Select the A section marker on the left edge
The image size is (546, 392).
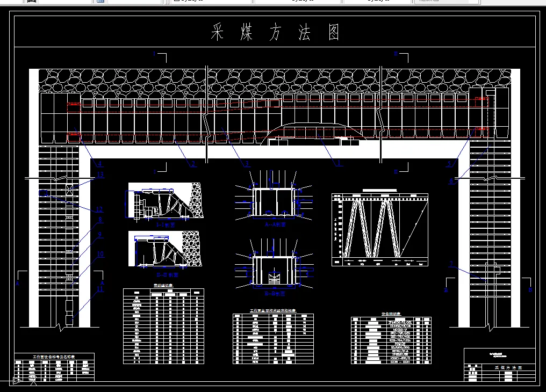pos(17,283)
